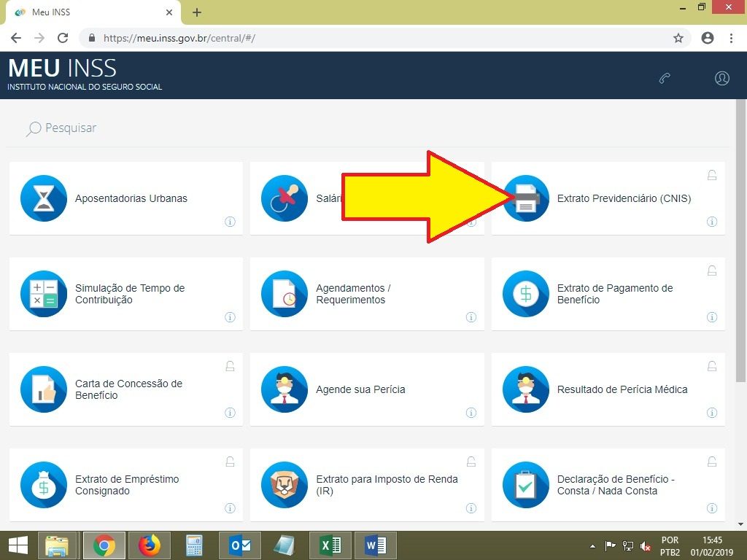Show info for Agendamentos / Requerimentos
The width and height of the screenshot is (747, 560).
(x=471, y=317)
